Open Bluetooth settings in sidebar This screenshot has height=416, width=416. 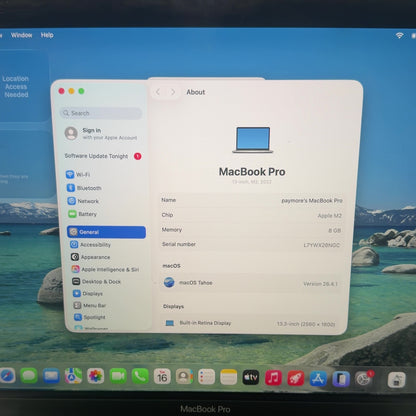[84, 188]
